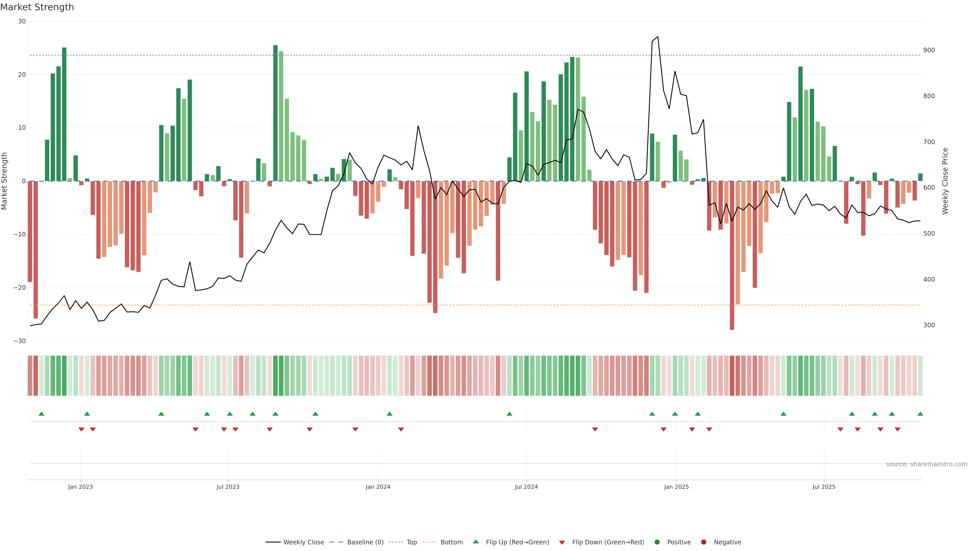
Task: Click the leftmost dark red heatmap cell
Action: (30, 376)
